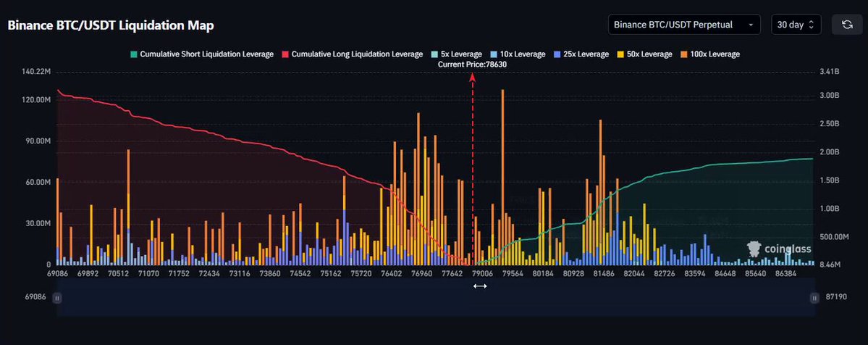Click the 82044 price axis label

point(634,274)
